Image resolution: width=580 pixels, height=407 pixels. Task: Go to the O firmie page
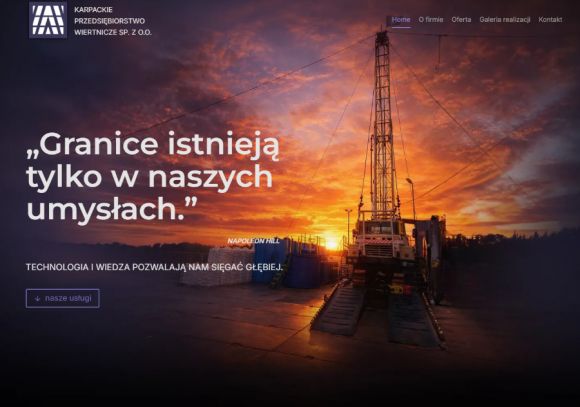pos(431,20)
